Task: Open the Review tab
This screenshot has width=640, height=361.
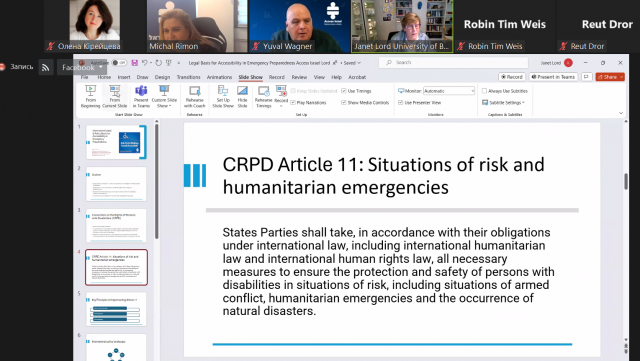Action: click(x=299, y=77)
